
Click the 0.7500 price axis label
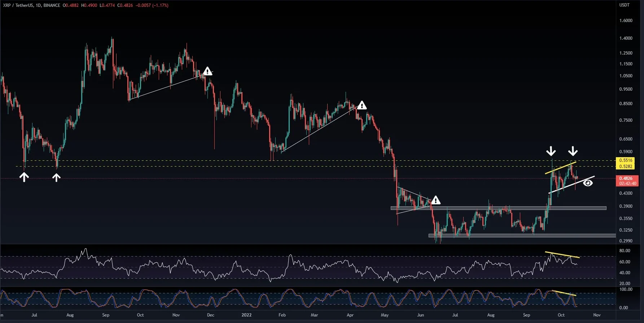tap(626, 120)
